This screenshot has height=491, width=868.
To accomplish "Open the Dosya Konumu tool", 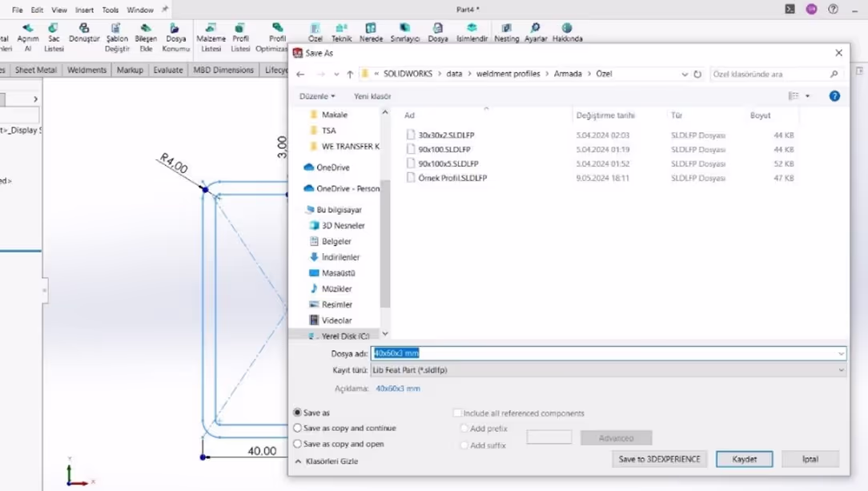I will click(x=175, y=37).
